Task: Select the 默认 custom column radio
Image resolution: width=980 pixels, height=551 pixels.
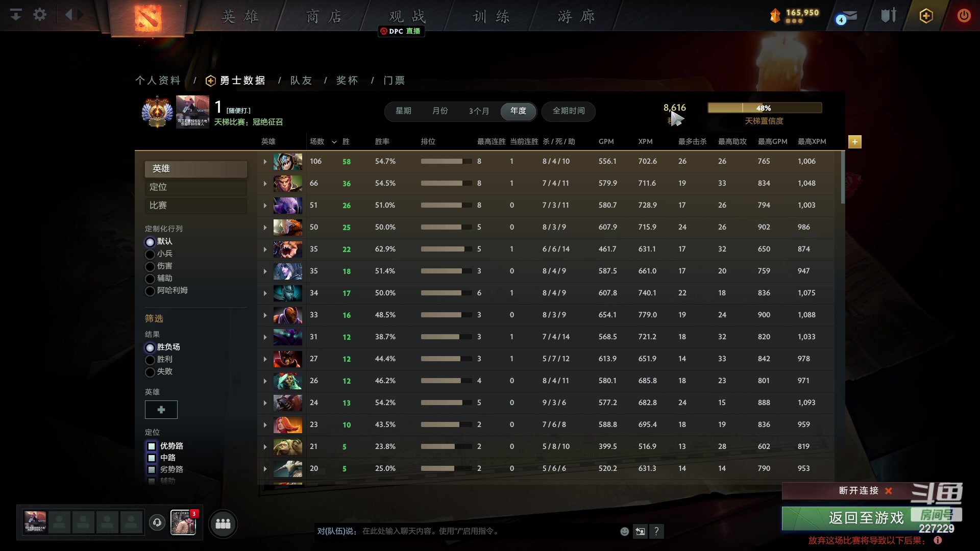Action: (x=150, y=242)
